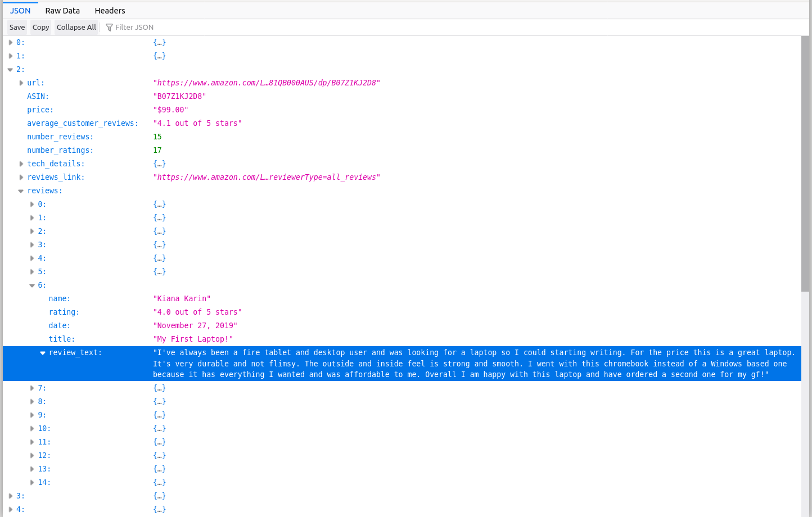
Task: Select the JSON tab
Action: pyautogui.click(x=20, y=11)
